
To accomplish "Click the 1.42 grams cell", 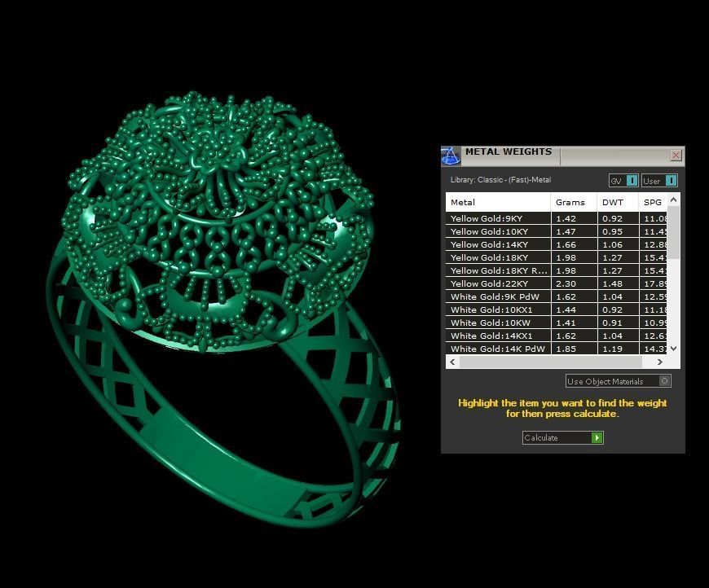I will (x=575, y=218).
